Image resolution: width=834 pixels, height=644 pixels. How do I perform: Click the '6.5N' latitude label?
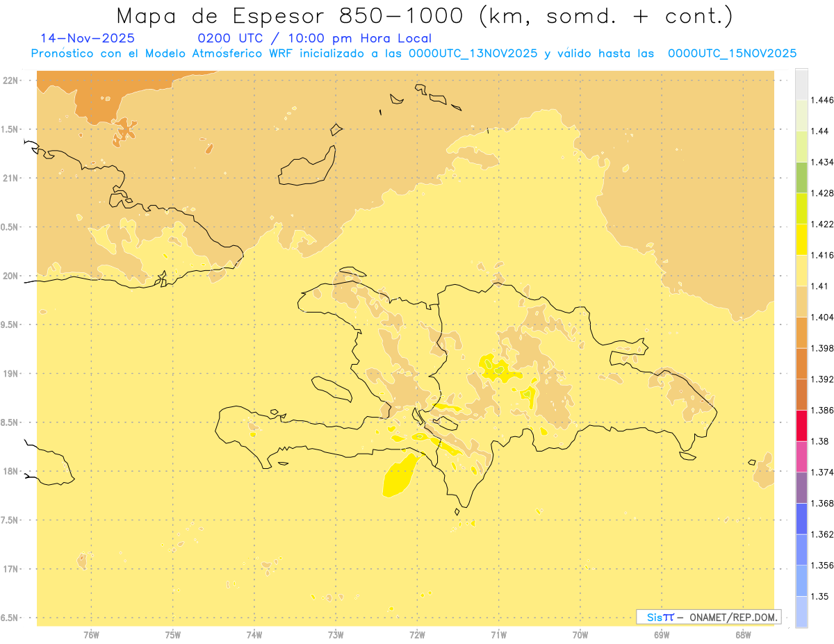tap(10, 618)
